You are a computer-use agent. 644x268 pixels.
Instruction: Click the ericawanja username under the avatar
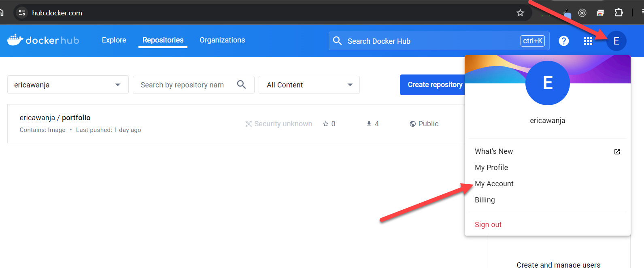548,121
